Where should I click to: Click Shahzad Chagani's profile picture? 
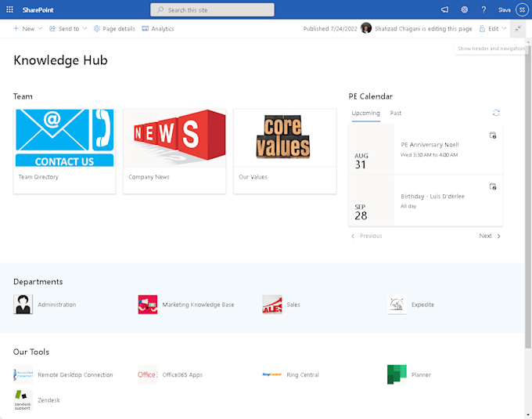pyautogui.click(x=366, y=28)
